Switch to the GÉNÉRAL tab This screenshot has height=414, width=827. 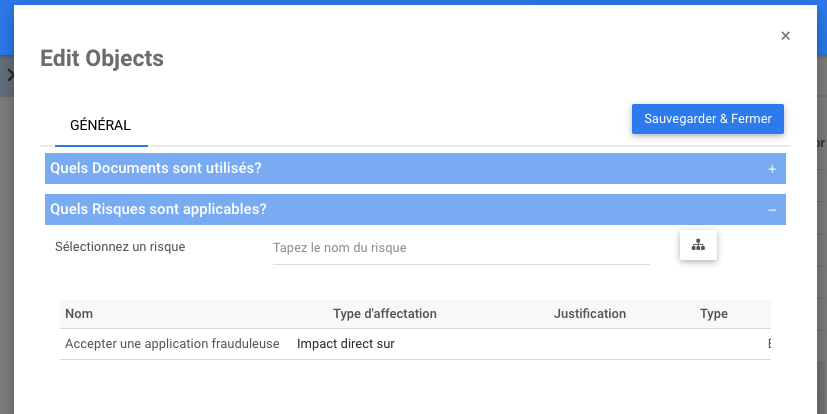click(x=100, y=126)
